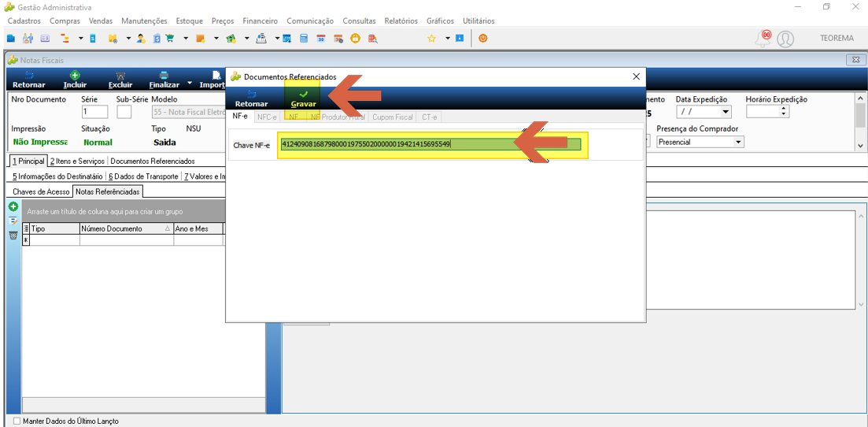The height and width of the screenshot is (427, 868).
Task: Add a referenced note with green plus
Action: click(x=14, y=206)
